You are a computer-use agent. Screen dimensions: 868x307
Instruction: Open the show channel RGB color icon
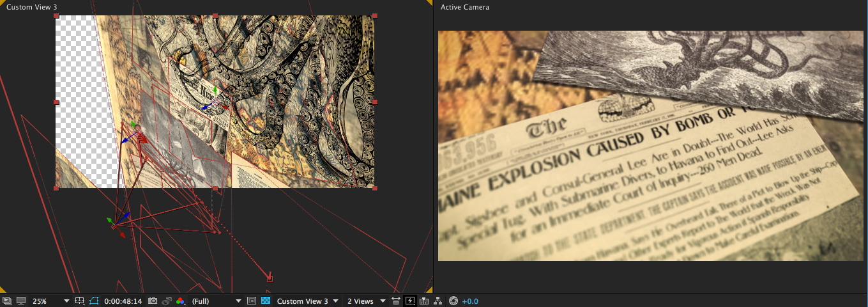click(x=181, y=301)
